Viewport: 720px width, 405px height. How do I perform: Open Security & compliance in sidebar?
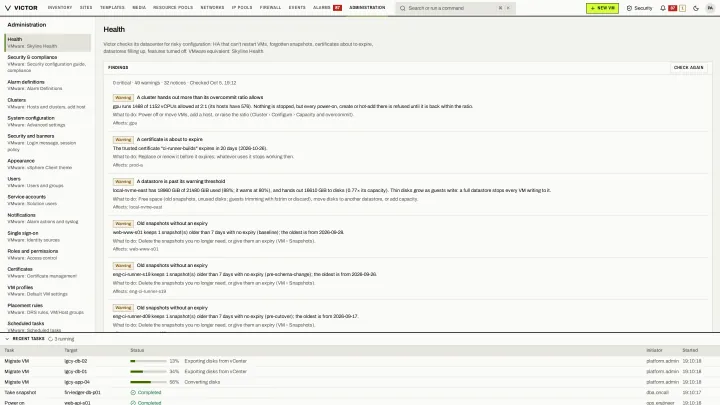coord(48,64)
